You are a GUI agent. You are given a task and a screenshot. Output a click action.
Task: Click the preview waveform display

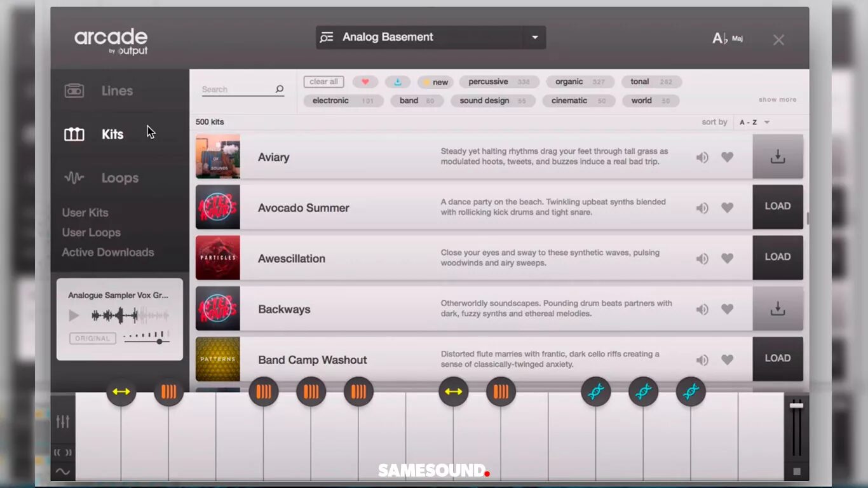coord(130,315)
